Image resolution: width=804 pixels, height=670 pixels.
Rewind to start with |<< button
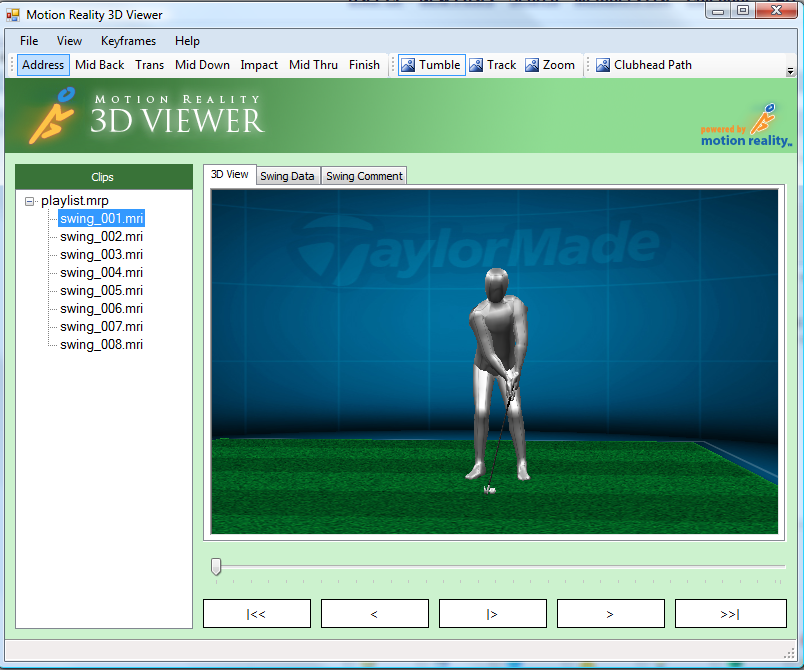click(x=257, y=614)
